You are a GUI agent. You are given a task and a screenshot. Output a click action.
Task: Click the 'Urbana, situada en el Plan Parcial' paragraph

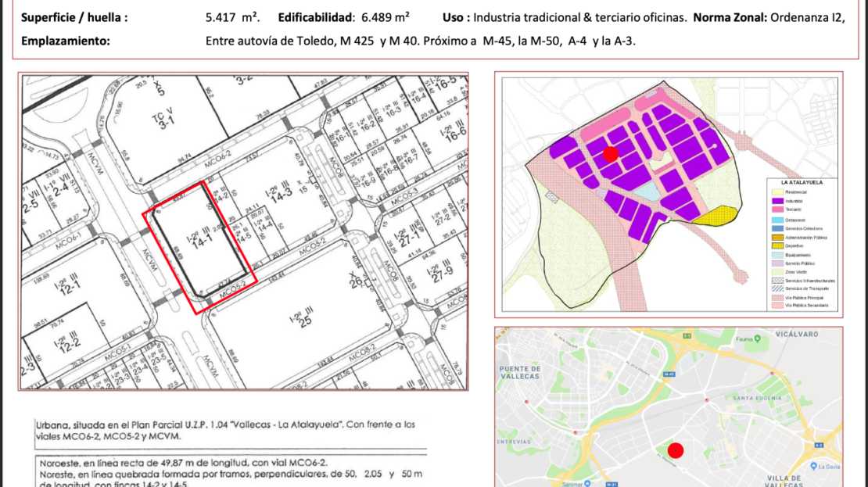[225, 430]
